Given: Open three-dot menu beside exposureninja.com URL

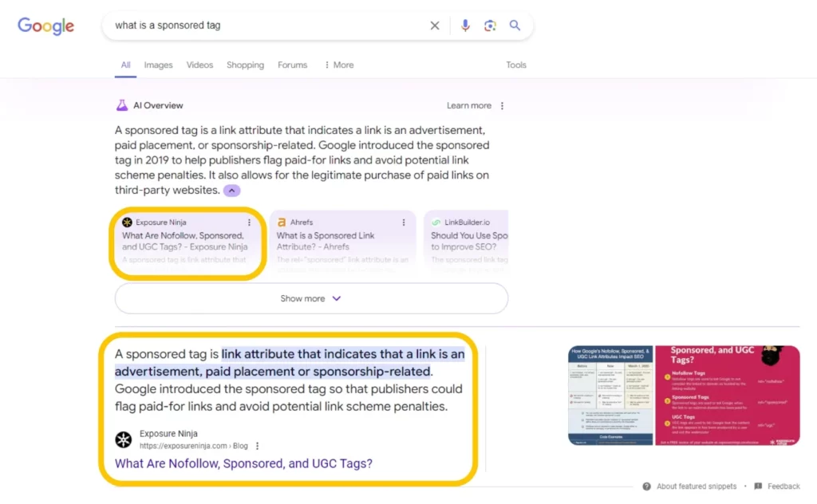Looking at the screenshot, I should 258,446.
